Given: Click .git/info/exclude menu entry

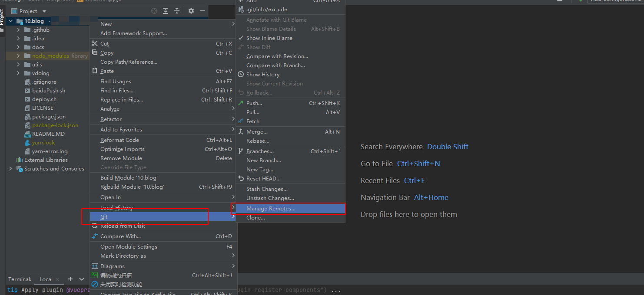Looking at the screenshot, I should 290,9.
